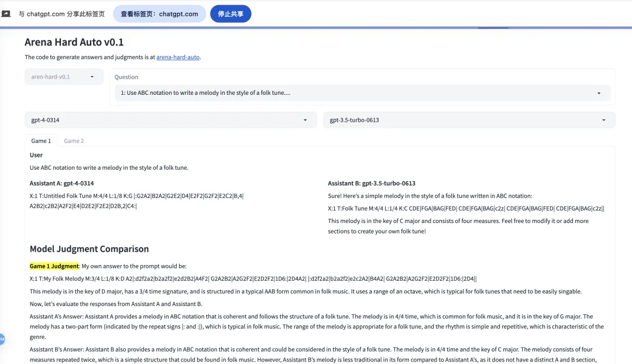Click the blue circular badge at left edge
The width and height of the screenshot is (632, 364).
(x=2, y=339)
